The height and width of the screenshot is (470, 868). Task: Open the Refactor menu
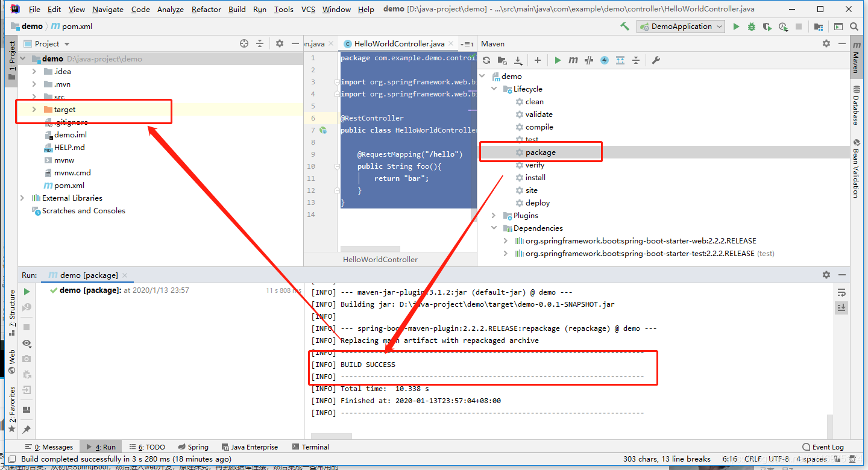[207, 9]
